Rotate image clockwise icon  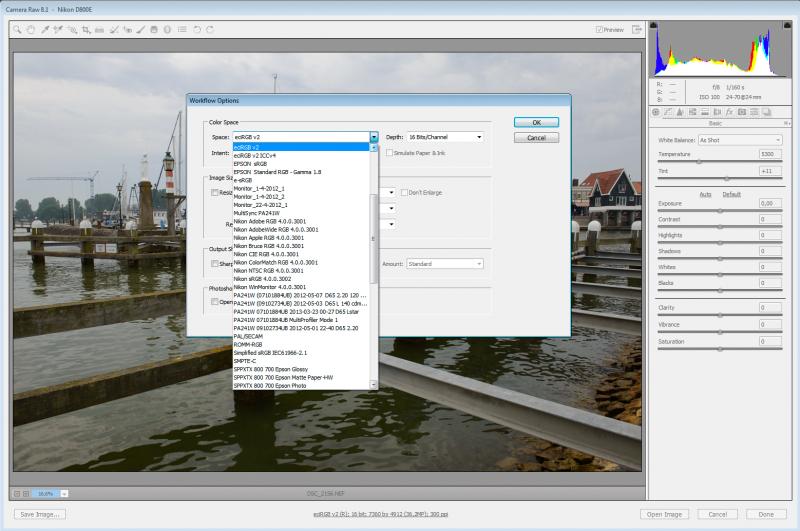click(210, 30)
